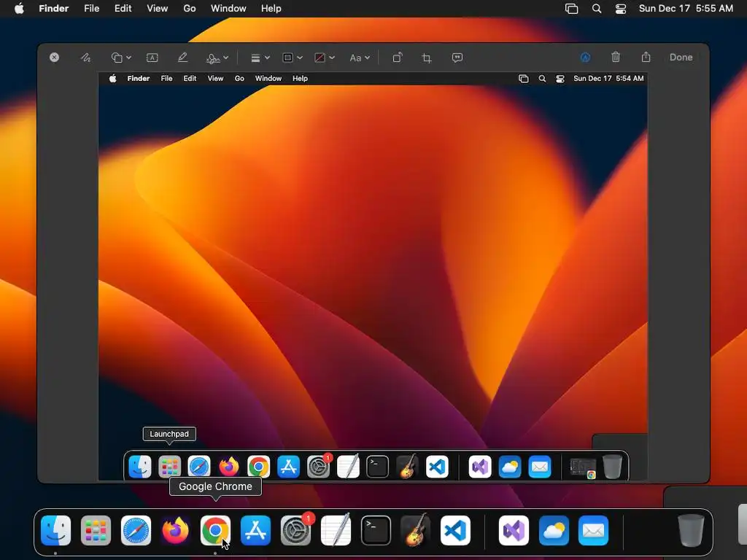Click Done to save the markup
The height and width of the screenshot is (560, 747).
pos(681,57)
